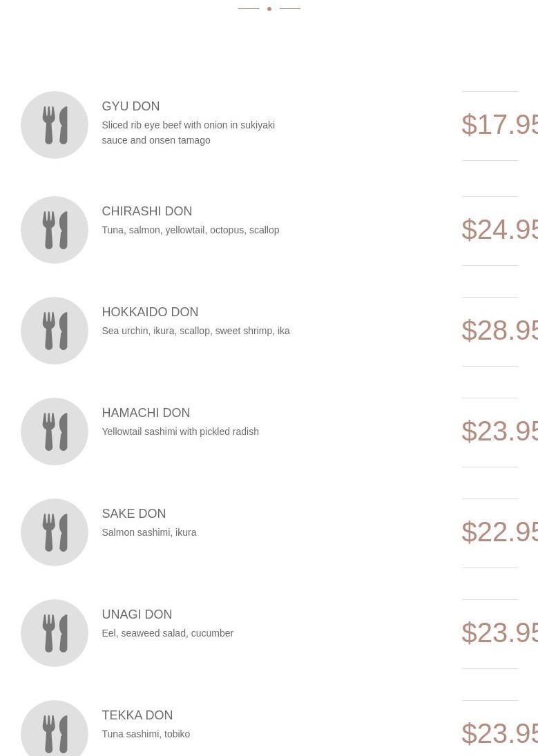
Task: Click the fork-knife icon beside Gyu Don
Action: pyautogui.click(x=55, y=125)
